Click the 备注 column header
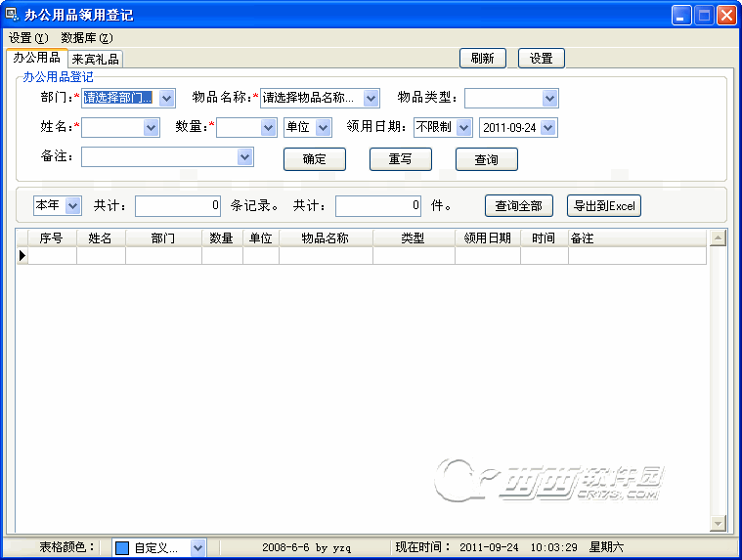The image size is (742, 560). (x=637, y=238)
